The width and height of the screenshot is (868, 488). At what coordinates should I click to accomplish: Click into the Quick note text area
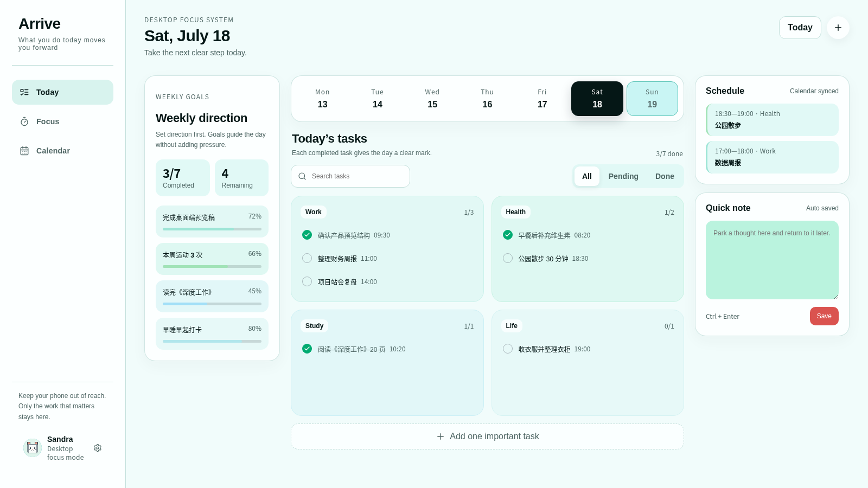pos(772,260)
